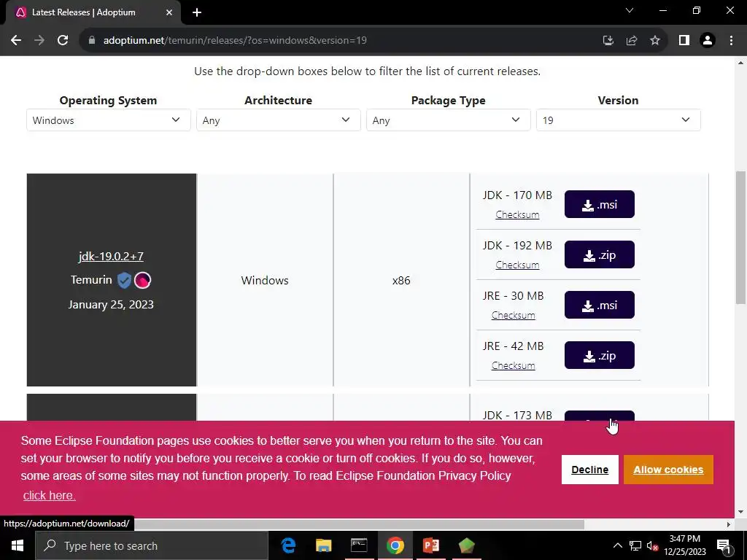Switch to Chrome in the taskbar
The width and height of the screenshot is (747, 560).
pos(395,545)
